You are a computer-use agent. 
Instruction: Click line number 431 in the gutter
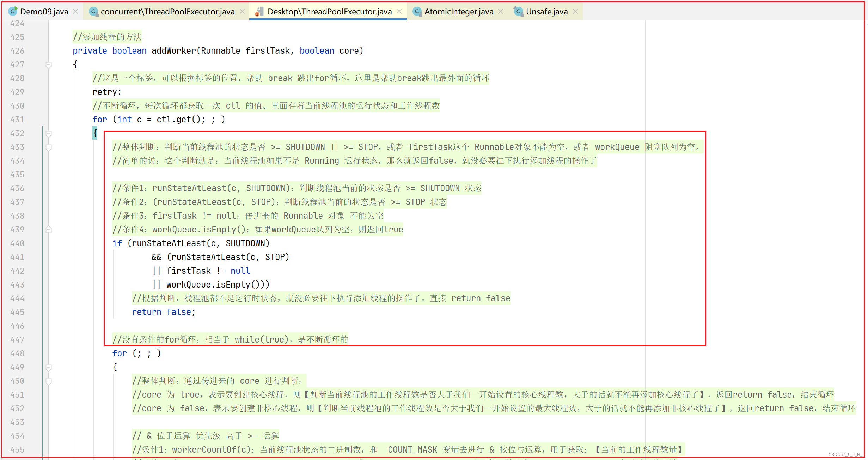click(17, 120)
